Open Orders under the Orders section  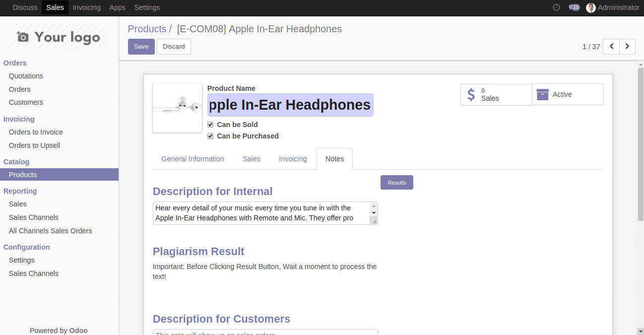(20, 89)
